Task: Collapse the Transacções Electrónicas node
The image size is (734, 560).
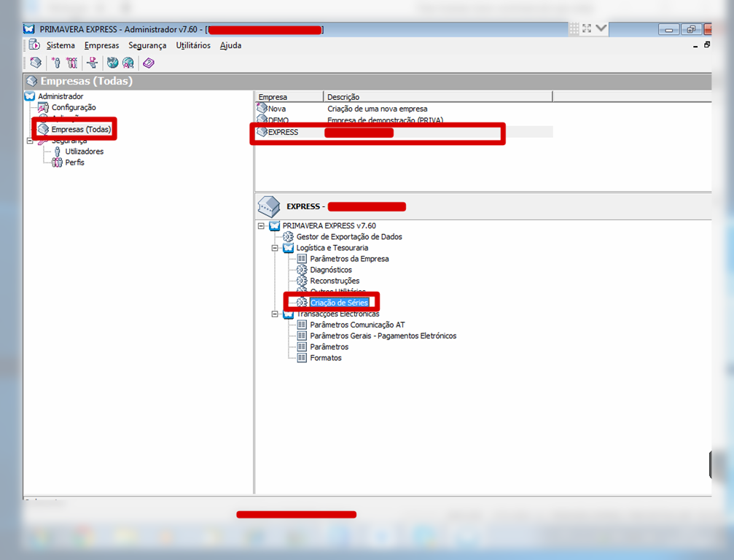Action: [275, 314]
